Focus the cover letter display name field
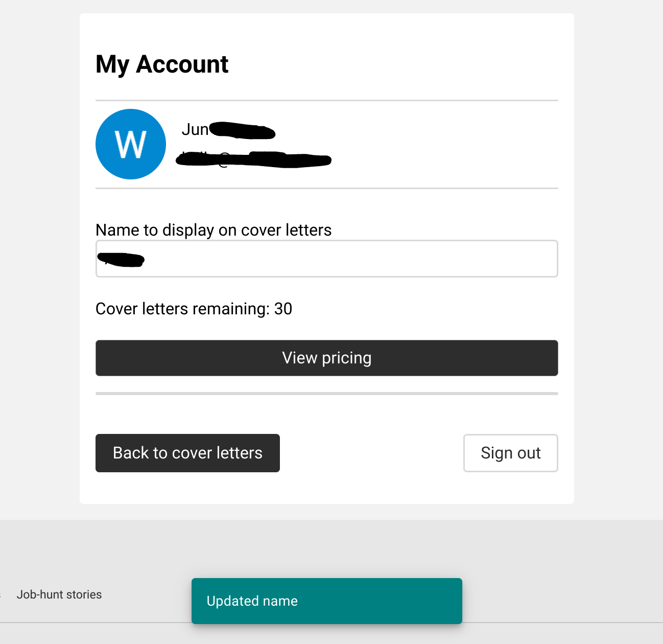663x644 pixels. 327,259
